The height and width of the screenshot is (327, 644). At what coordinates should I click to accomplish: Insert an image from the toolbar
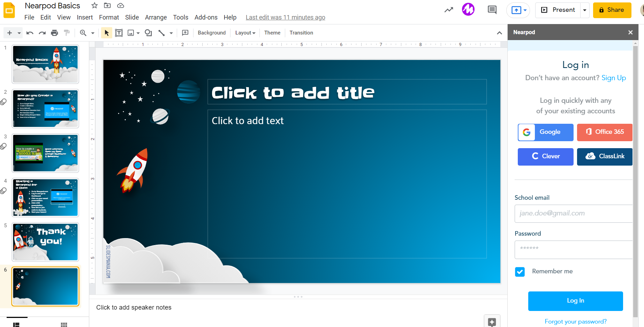pos(131,33)
